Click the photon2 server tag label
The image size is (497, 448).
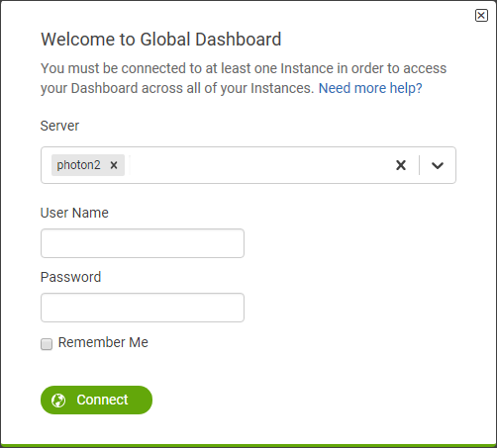click(x=78, y=165)
